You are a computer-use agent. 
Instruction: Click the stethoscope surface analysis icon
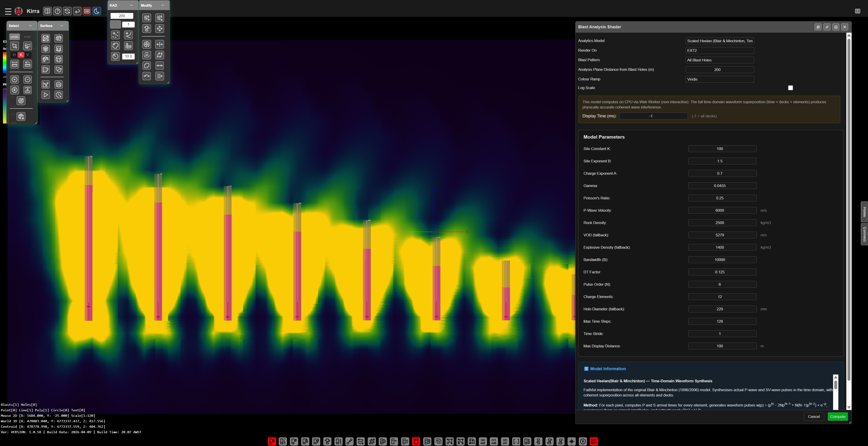59,69
